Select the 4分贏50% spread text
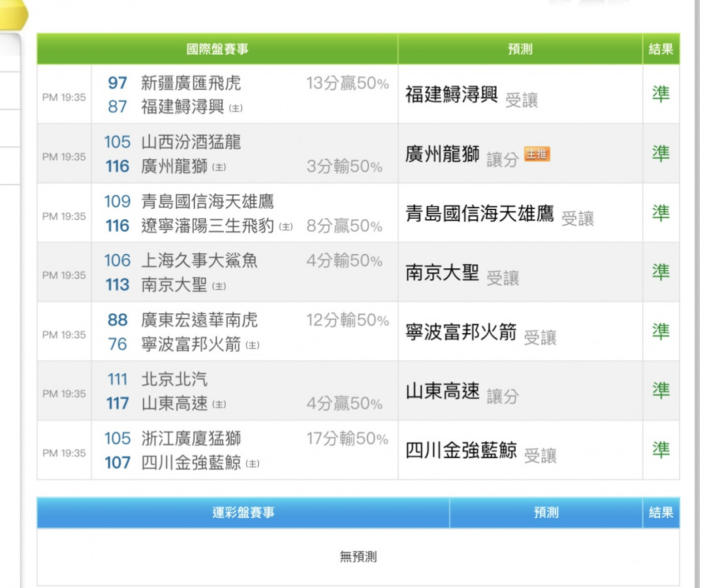The width and height of the screenshot is (705, 588). point(345,403)
